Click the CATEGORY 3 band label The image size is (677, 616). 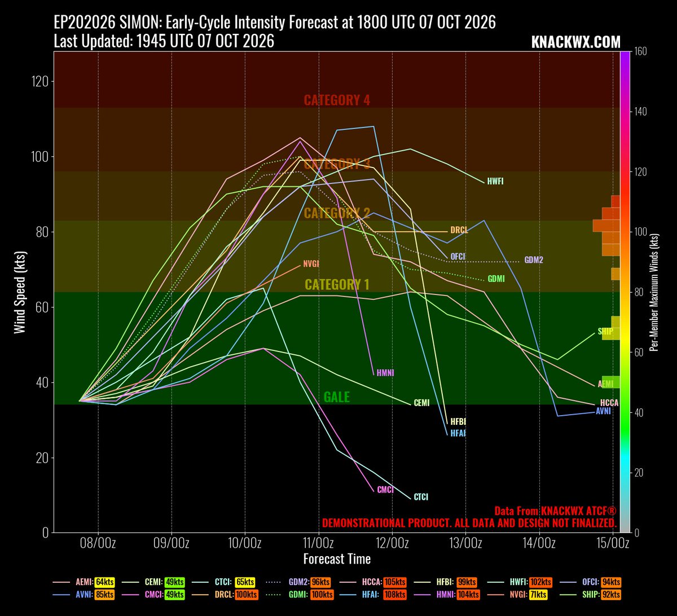(337, 164)
